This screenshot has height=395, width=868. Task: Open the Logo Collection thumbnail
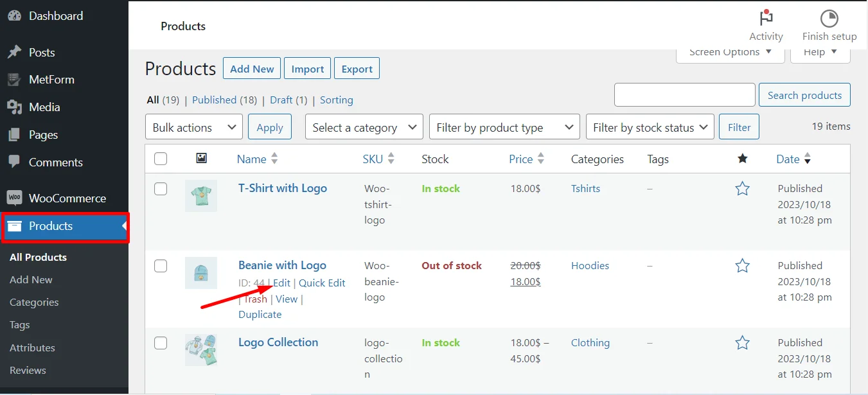[201, 350]
